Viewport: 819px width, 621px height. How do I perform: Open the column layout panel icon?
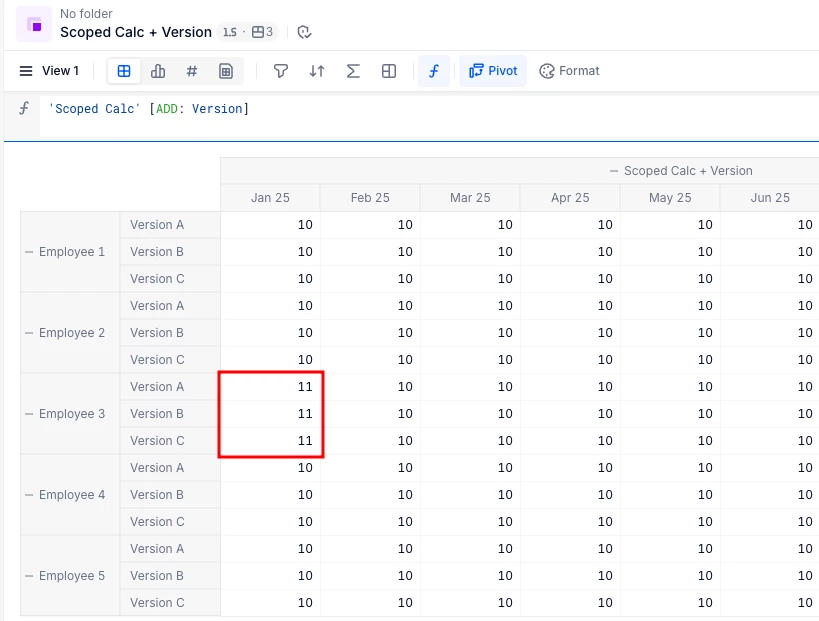click(x=389, y=71)
